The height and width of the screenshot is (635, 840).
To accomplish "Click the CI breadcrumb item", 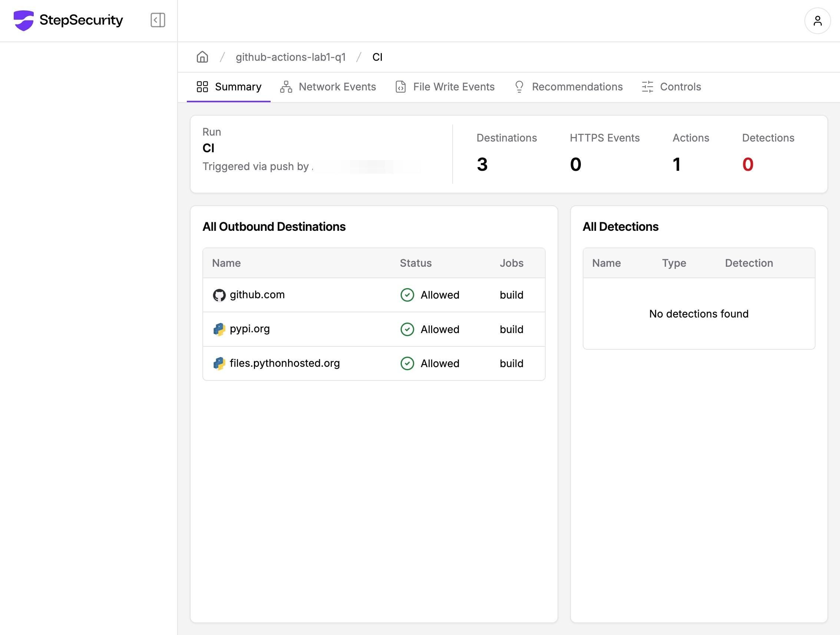I will (x=377, y=57).
